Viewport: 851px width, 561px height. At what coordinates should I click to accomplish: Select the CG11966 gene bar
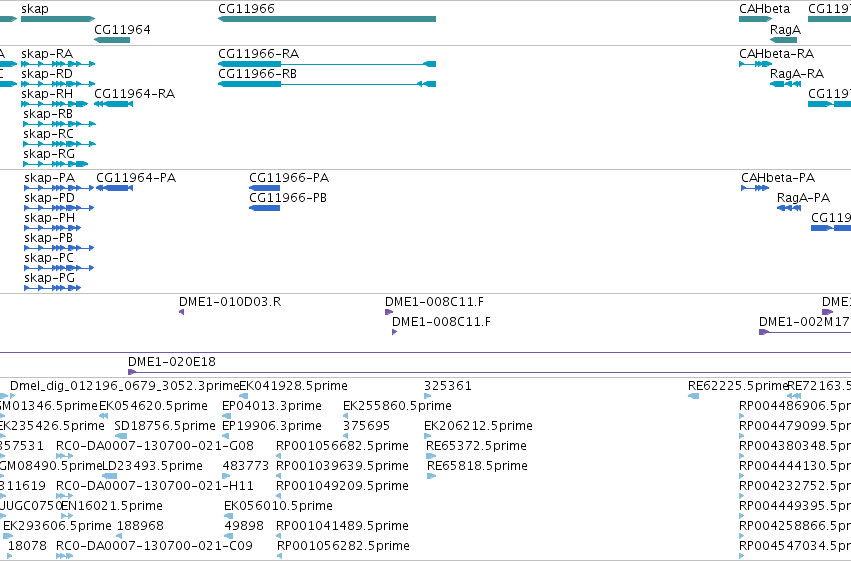327,19
